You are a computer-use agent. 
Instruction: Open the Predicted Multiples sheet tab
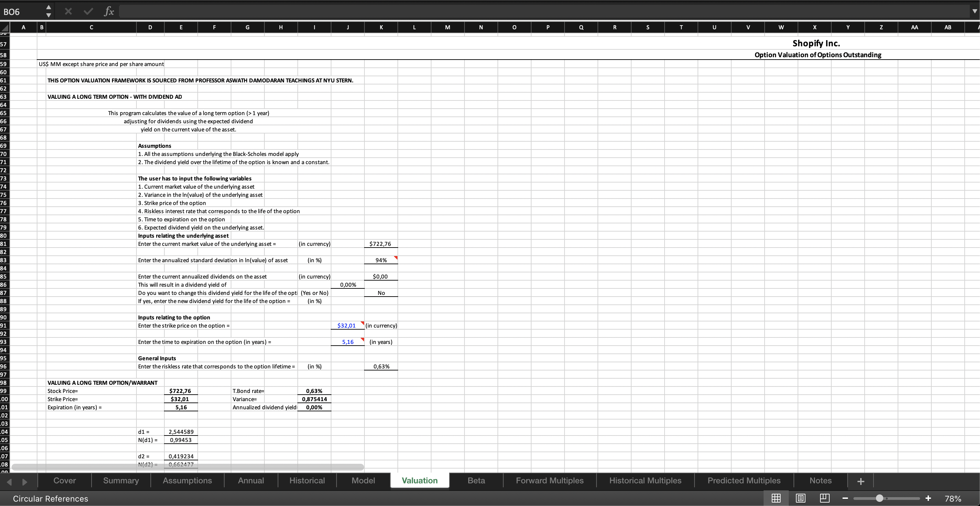click(744, 480)
